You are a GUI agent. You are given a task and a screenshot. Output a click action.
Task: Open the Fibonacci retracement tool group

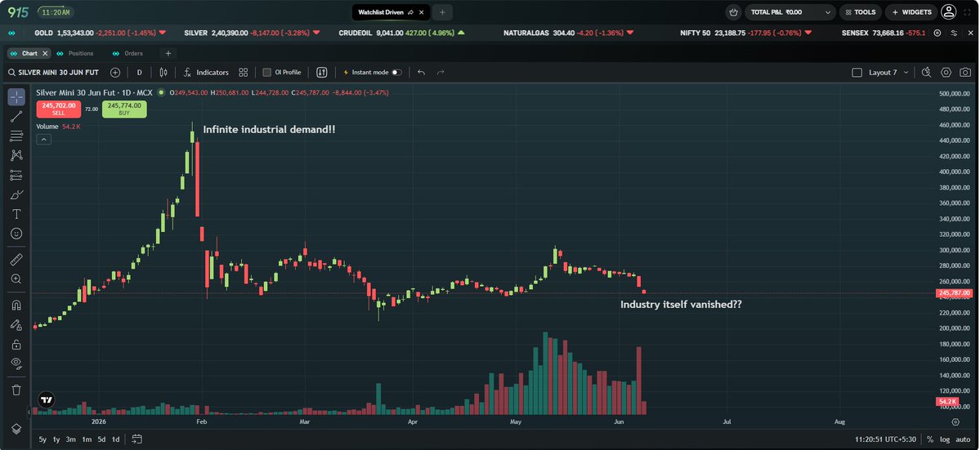(16, 136)
